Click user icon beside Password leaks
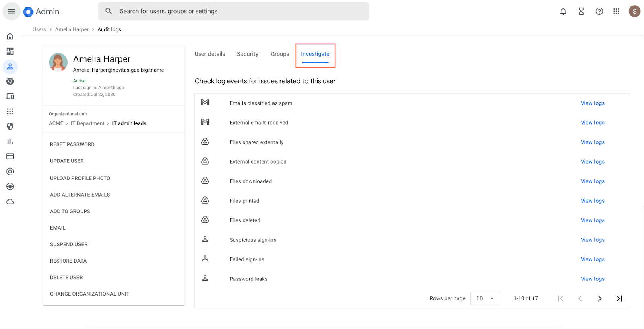This screenshot has height=329, width=644. pyautogui.click(x=205, y=278)
